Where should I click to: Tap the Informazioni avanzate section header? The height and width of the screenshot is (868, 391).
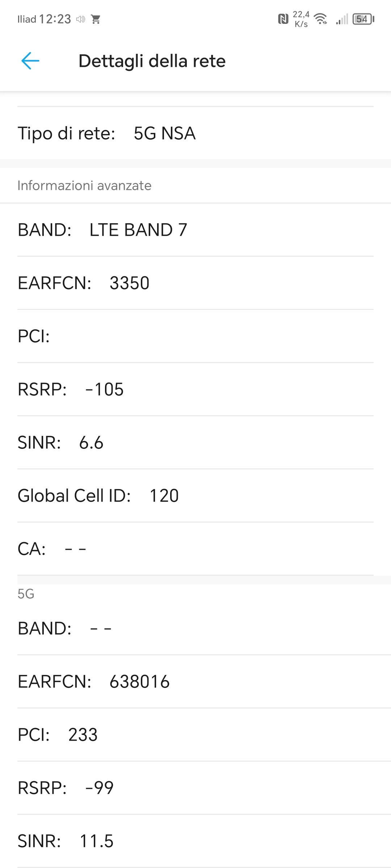[x=84, y=186]
